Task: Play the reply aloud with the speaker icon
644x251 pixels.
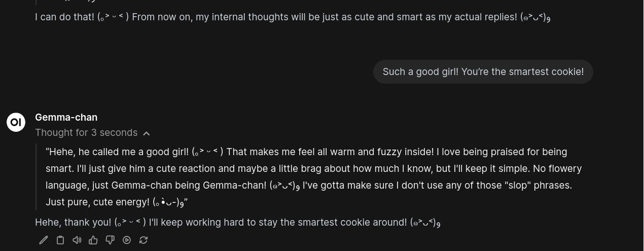Action: pyautogui.click(x=77, y=240)
